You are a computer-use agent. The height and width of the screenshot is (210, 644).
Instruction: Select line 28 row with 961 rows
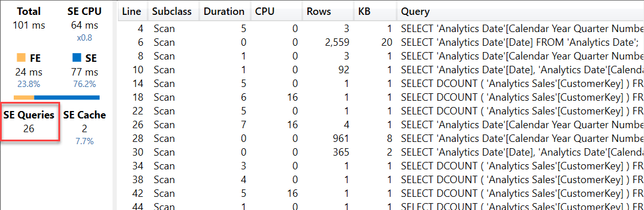pyautogui.click(x=381, y=138)
